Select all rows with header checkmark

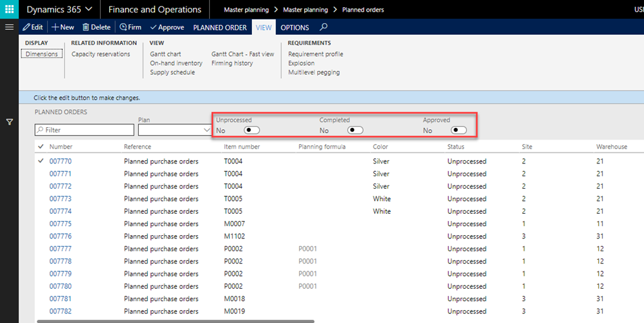click(41, 147)
